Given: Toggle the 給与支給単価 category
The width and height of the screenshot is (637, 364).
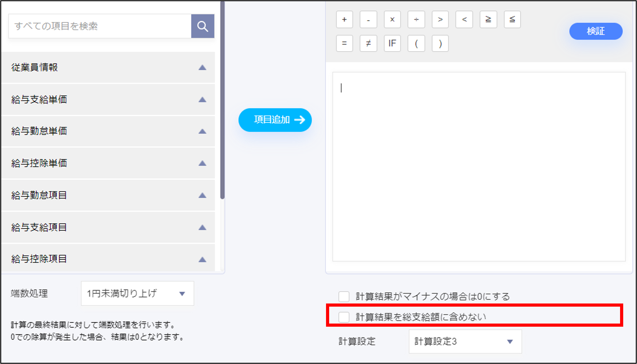Looking at the screenshot, I should point(202,100).
